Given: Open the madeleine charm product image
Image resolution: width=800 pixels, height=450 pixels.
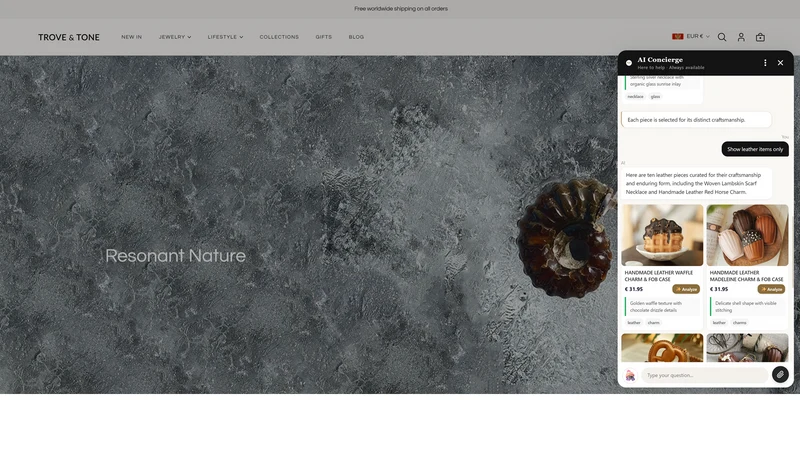Looking at the screenshot, I should [747, 235].
